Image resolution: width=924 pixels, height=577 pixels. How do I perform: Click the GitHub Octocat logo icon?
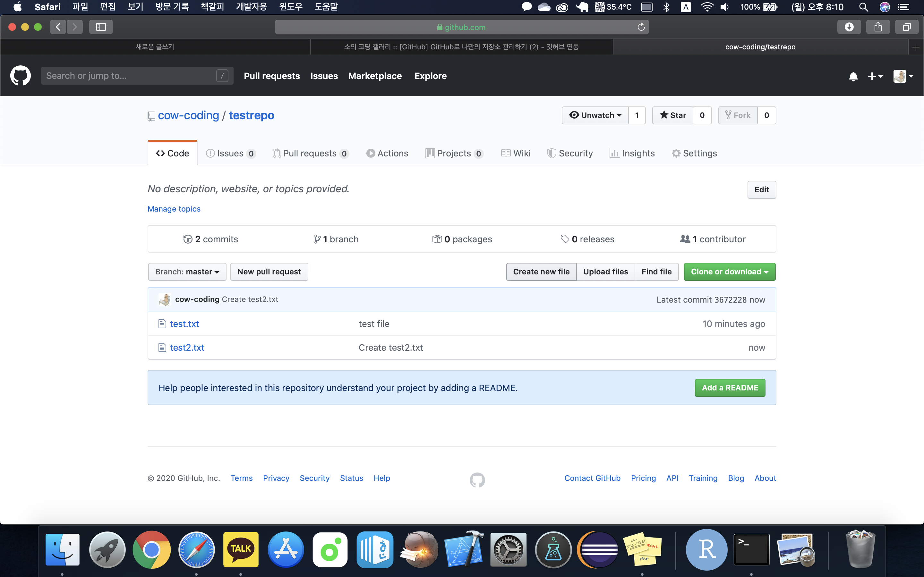tap(21, 76)
